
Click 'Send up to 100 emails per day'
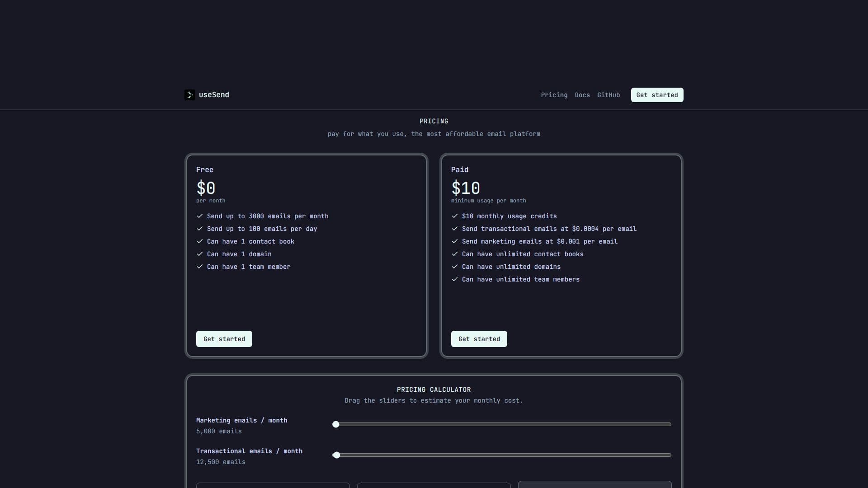point(262,229)
